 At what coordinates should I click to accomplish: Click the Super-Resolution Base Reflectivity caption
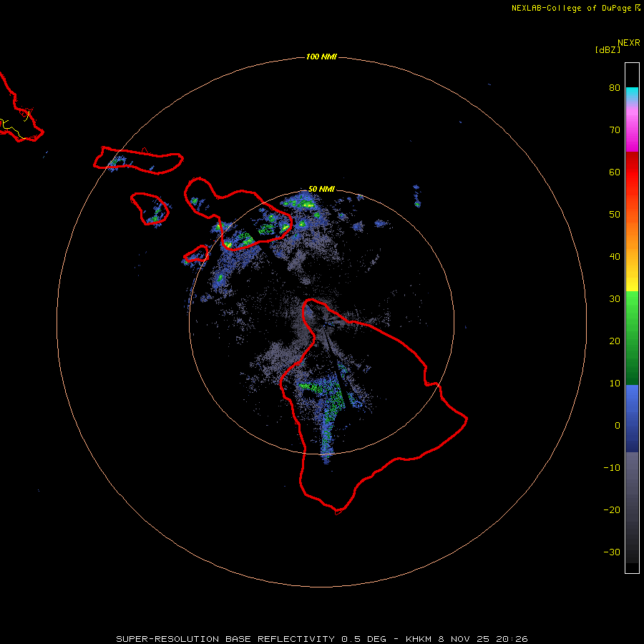point(321,639)
